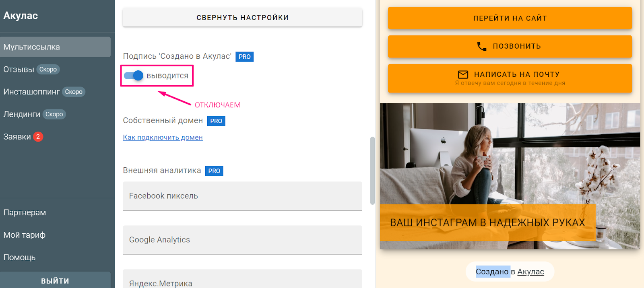
Task: Click PRO badge beside Внешняя аналитика
Action: pyautogui.click(x=214, y=171)
